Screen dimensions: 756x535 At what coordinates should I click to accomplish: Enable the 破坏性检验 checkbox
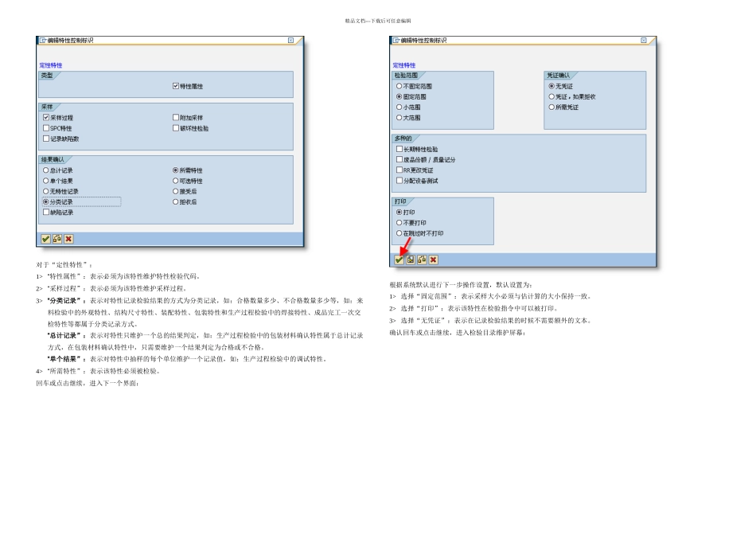pyautogui.click(x=176, y=128)
